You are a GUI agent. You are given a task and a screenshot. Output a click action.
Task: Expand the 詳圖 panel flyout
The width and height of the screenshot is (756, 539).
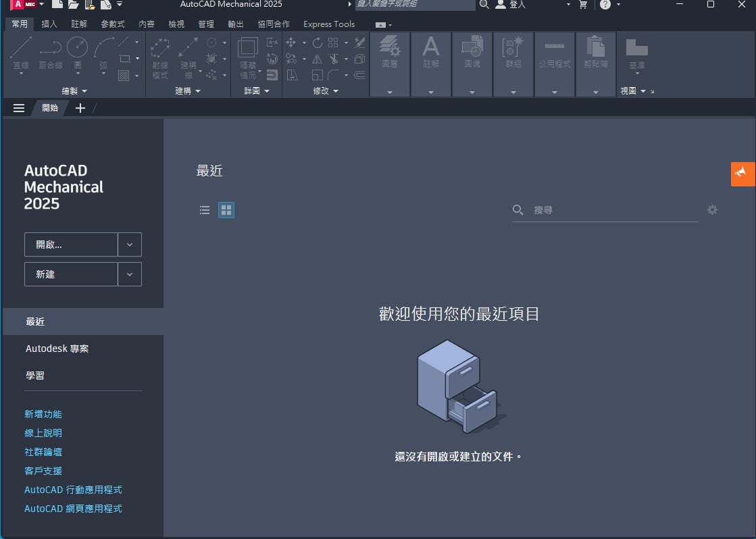point(257,91)
